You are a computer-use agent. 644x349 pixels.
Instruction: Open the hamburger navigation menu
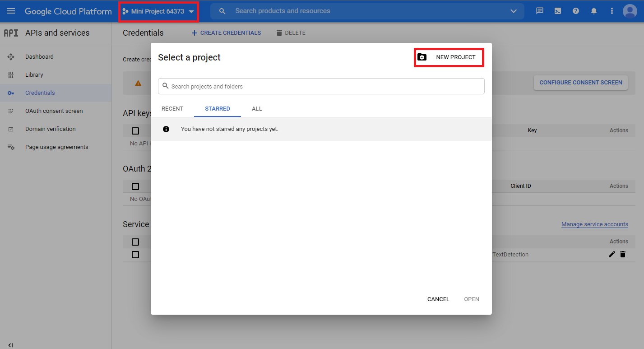11,11
